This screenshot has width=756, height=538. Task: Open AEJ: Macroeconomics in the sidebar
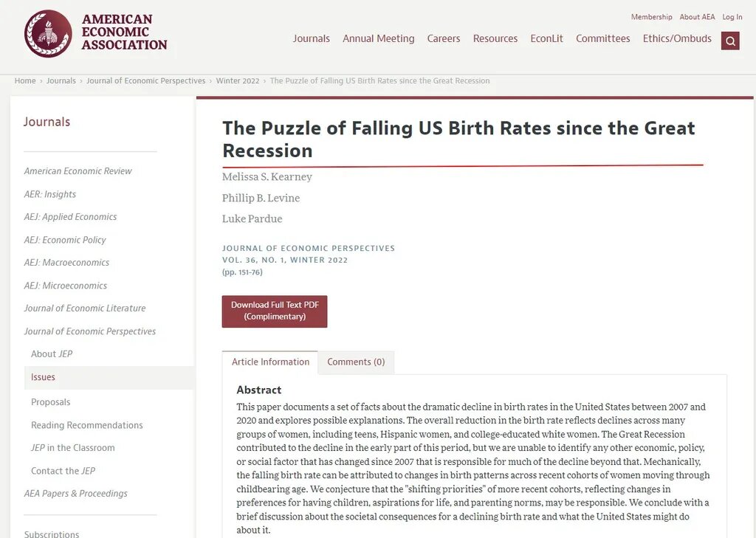tap(66, 263)
